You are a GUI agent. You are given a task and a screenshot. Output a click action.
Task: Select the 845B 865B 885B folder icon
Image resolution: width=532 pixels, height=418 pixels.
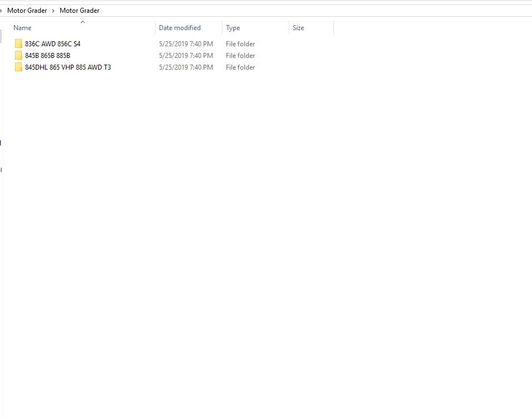point(18,56)
